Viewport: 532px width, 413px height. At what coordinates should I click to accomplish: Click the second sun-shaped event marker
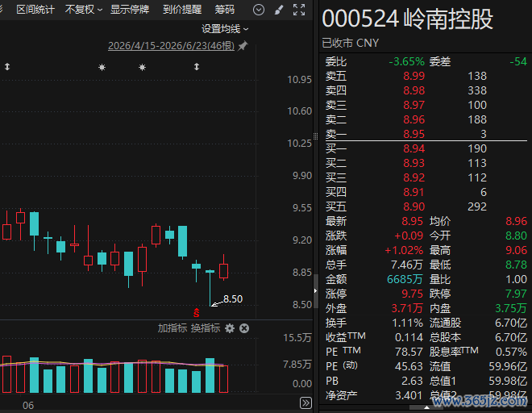[x=142, y=67]
